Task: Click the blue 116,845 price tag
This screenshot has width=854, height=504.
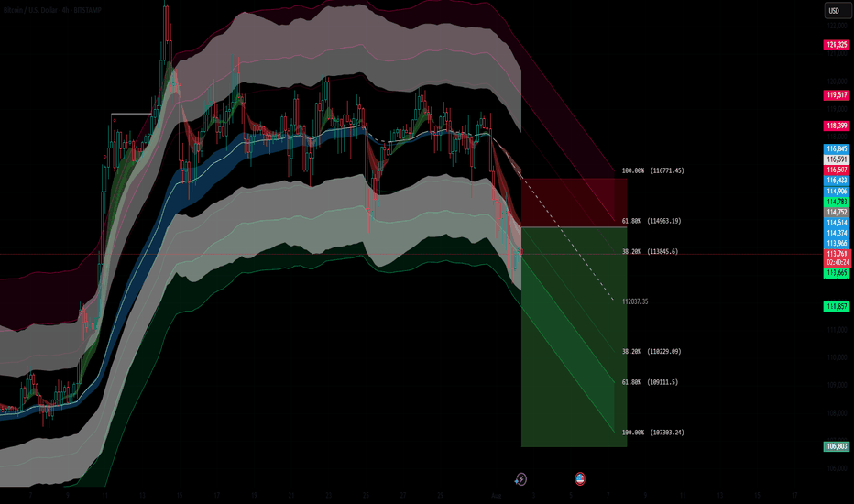Action: [837, 148]
